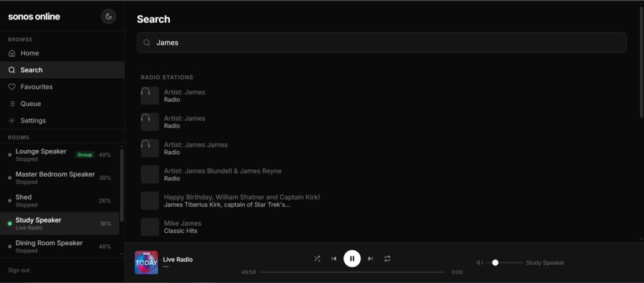Click Master Bedroom Speaker 38% volume value
The height and width of the screenshot is (283, 644).
(105, 178)
